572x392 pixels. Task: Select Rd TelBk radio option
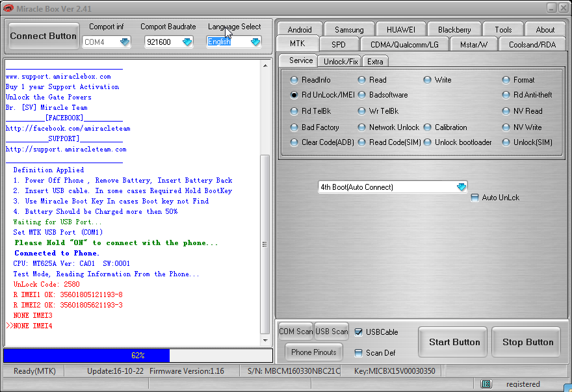(311, 111)
